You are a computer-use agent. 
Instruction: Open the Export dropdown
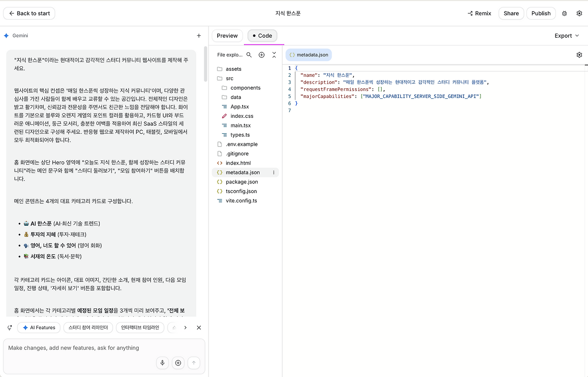point(566,35)
